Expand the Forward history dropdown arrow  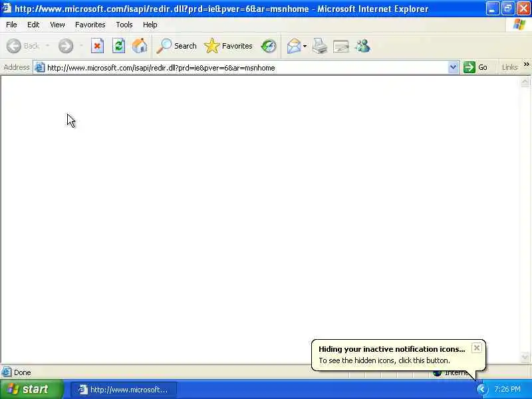tap(81, 45)
